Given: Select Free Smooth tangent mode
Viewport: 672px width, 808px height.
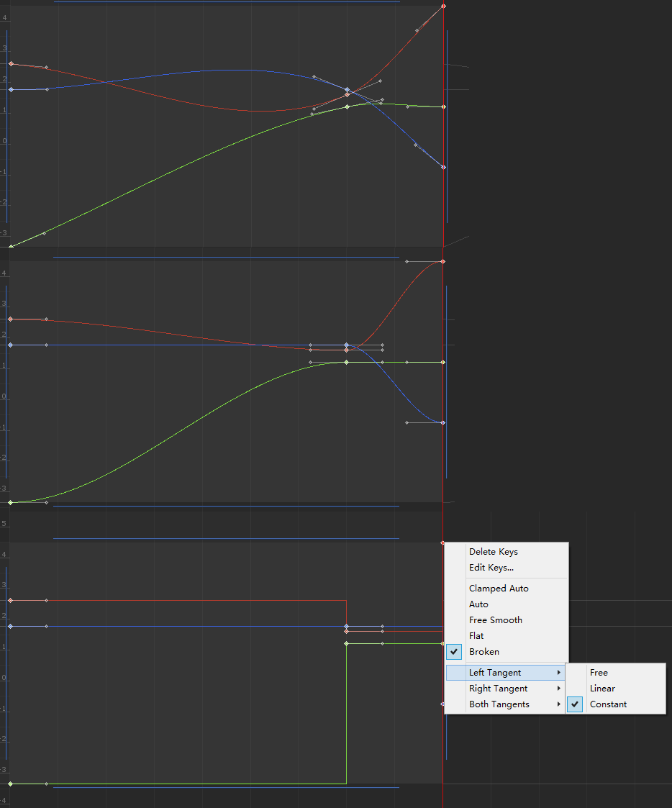Looking at the screenshot, I should tap(506, 620).
